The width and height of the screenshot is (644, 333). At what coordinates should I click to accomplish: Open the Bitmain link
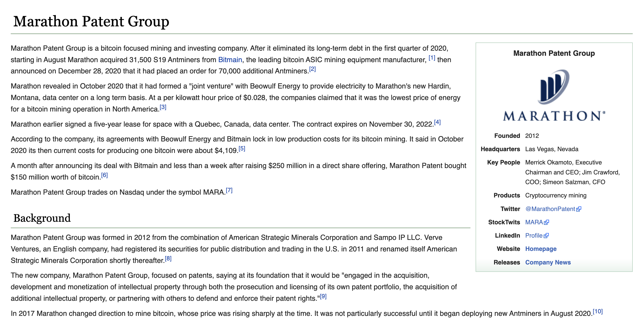[230, 60]
